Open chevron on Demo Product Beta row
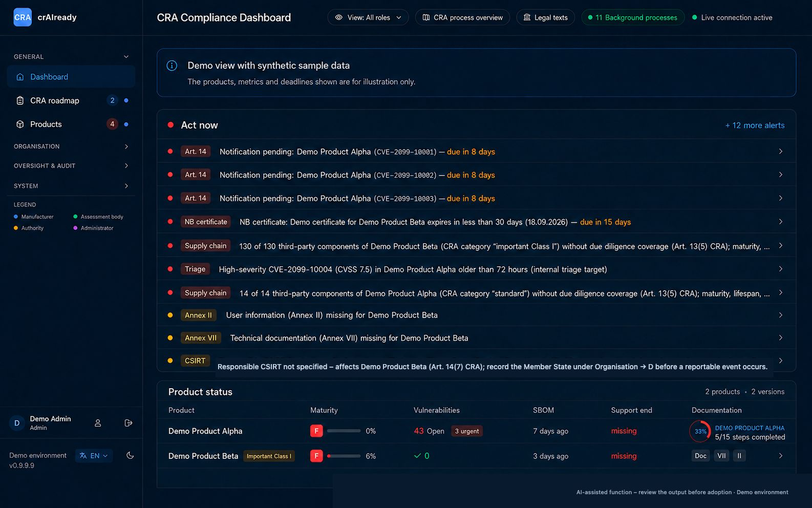Image resolution: width=812 pixels, height=508 pixels. pos(780,456)
